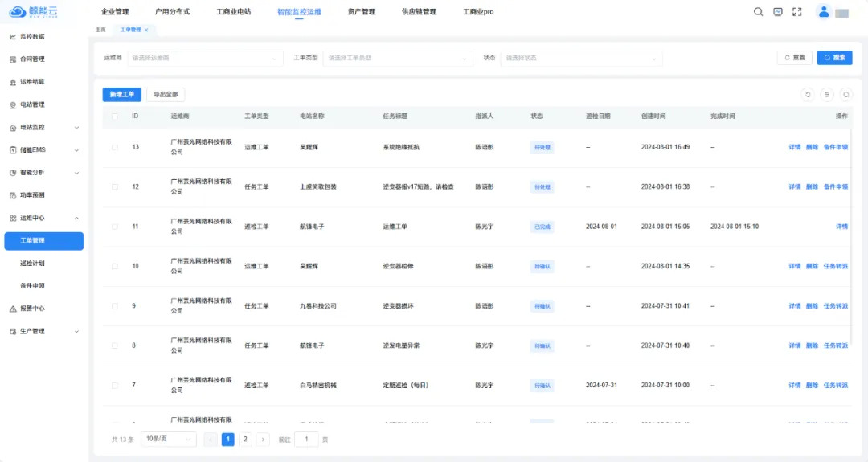Click the table refresh icon

(808, 95)
